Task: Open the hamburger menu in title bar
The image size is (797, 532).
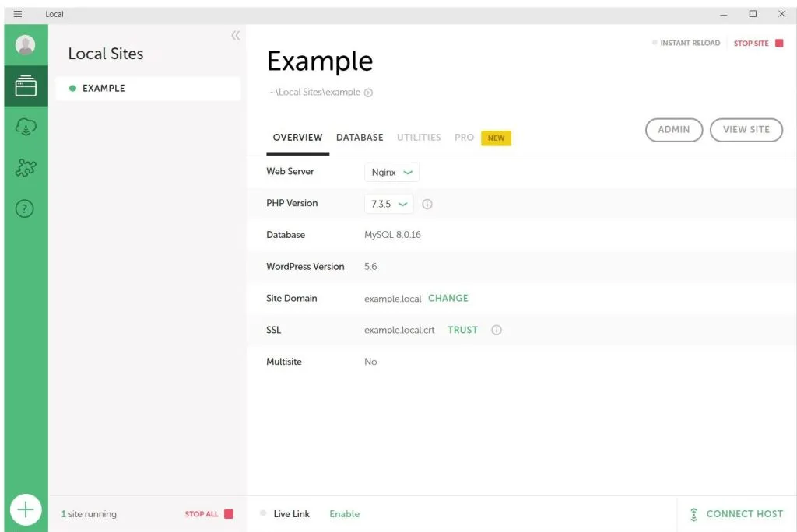Action: (x=18, y=14)
